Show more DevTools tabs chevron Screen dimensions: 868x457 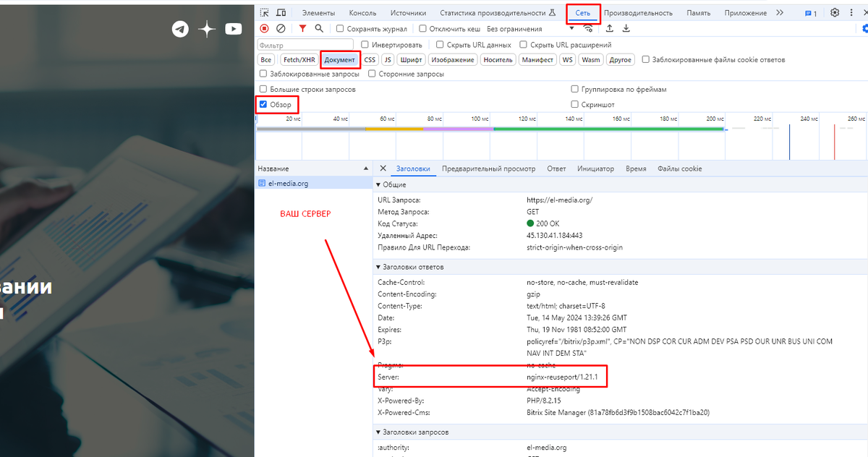point(779,13)
